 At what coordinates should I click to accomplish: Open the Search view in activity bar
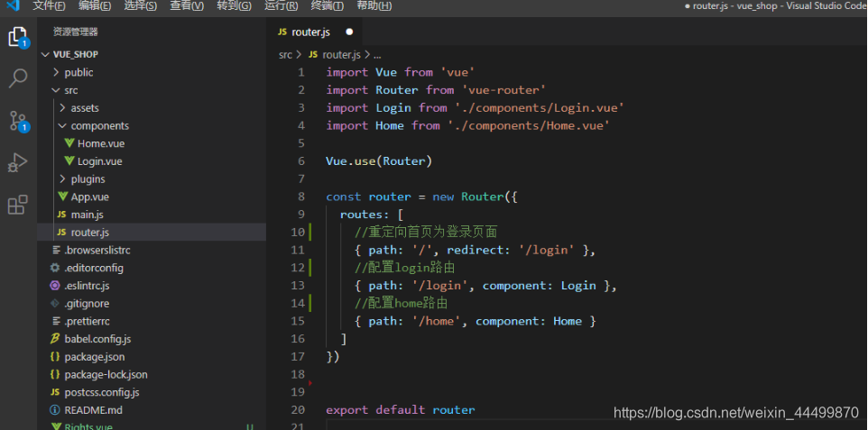pyautogui.click(x=18, y=78)
